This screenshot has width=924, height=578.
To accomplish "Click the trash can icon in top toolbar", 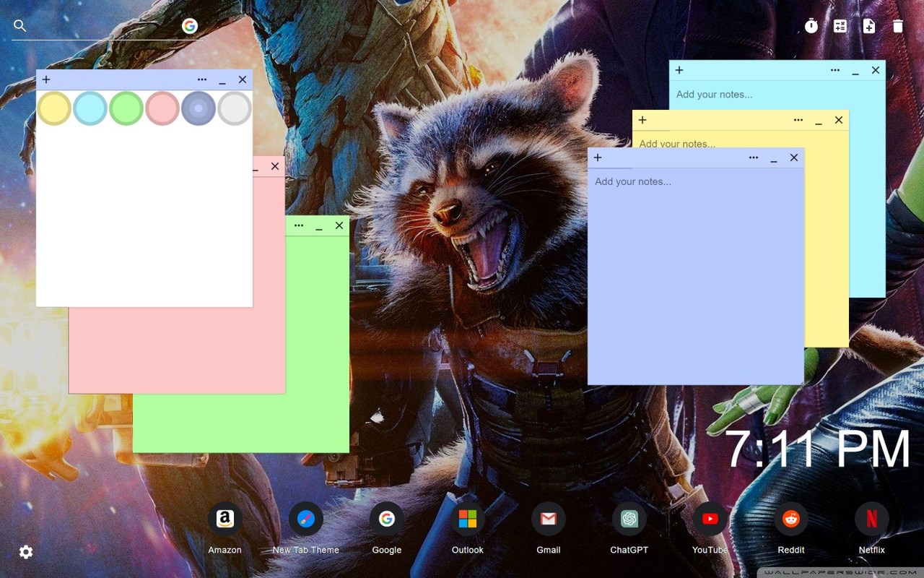I will pyautogui.click(x=898, y=26).
